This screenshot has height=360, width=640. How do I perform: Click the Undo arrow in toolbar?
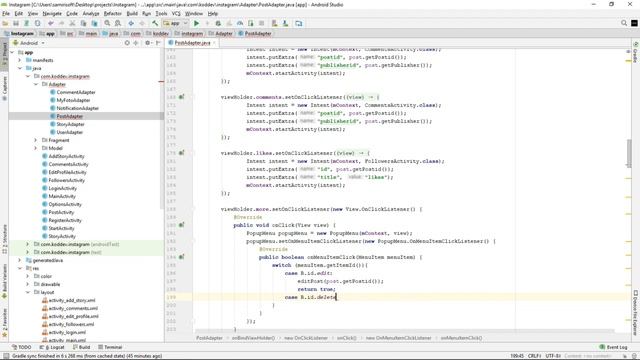(51, 23)
